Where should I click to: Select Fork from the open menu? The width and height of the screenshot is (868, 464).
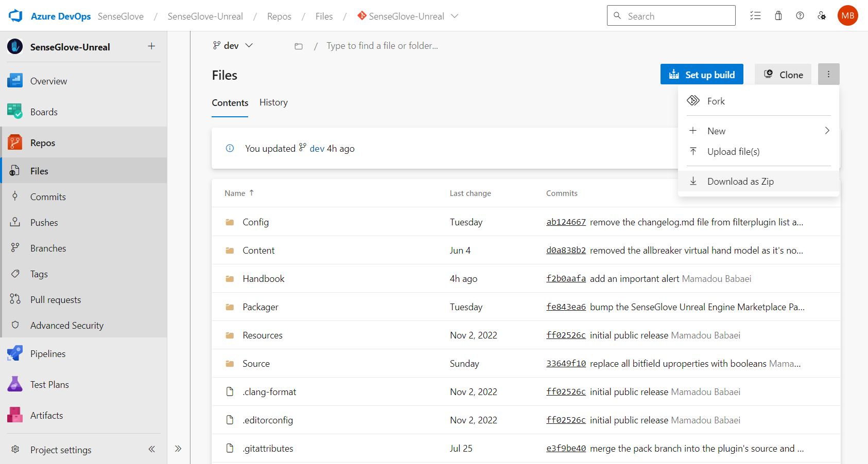click(716, 101)
